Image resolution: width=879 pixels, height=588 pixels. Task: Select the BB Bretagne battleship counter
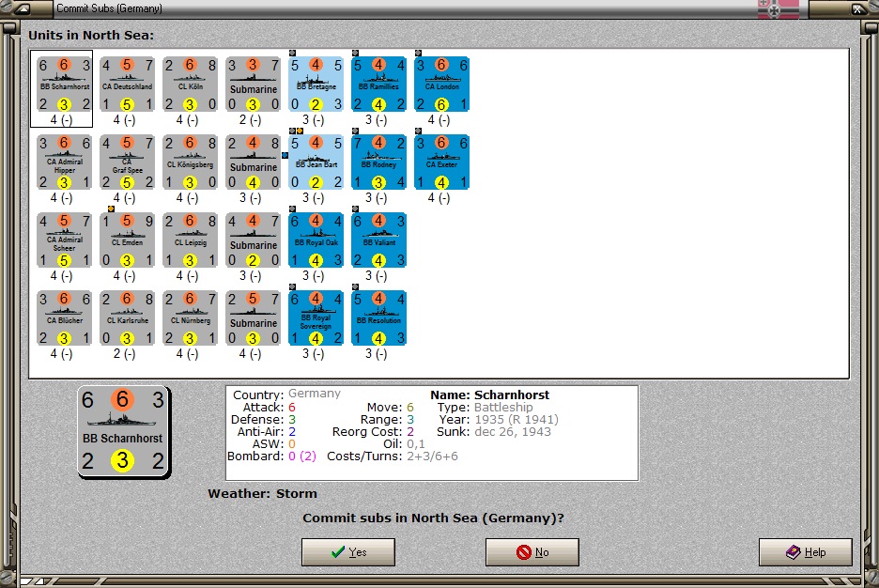316,85
